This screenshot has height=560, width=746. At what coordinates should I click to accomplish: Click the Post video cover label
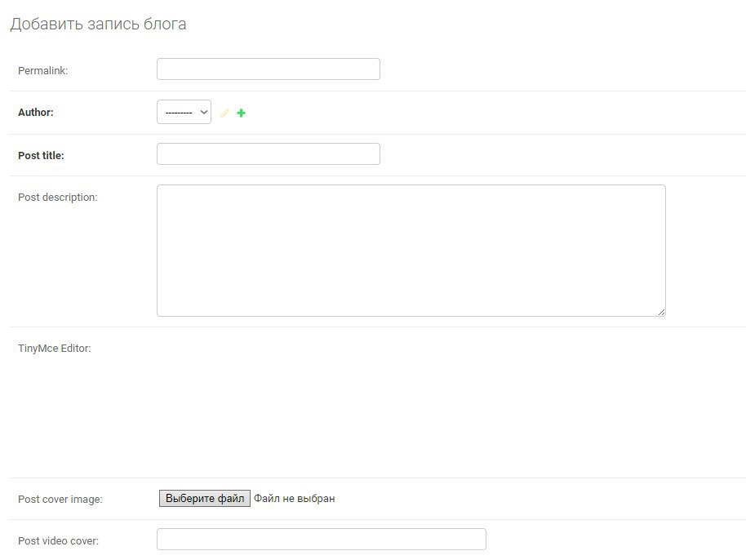pyautogui.click(x=59, y=541)
